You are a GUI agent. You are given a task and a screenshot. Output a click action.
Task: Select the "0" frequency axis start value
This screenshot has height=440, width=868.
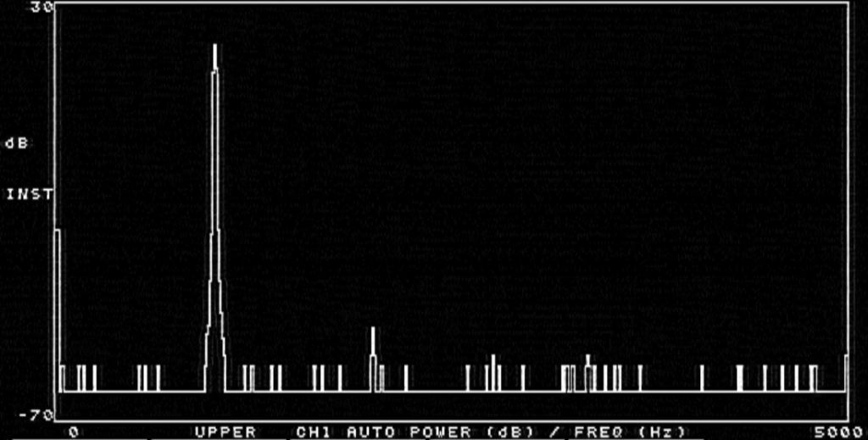coord(73,432)
